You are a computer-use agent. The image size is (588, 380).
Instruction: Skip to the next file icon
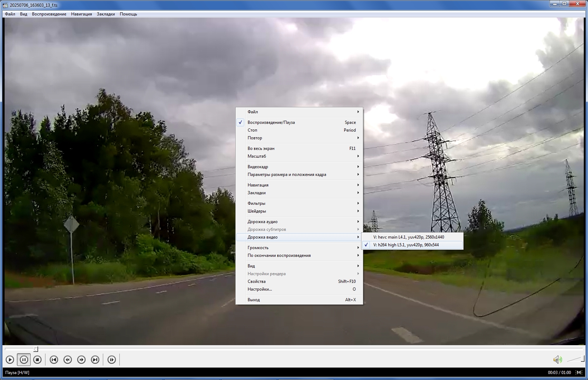95,360
